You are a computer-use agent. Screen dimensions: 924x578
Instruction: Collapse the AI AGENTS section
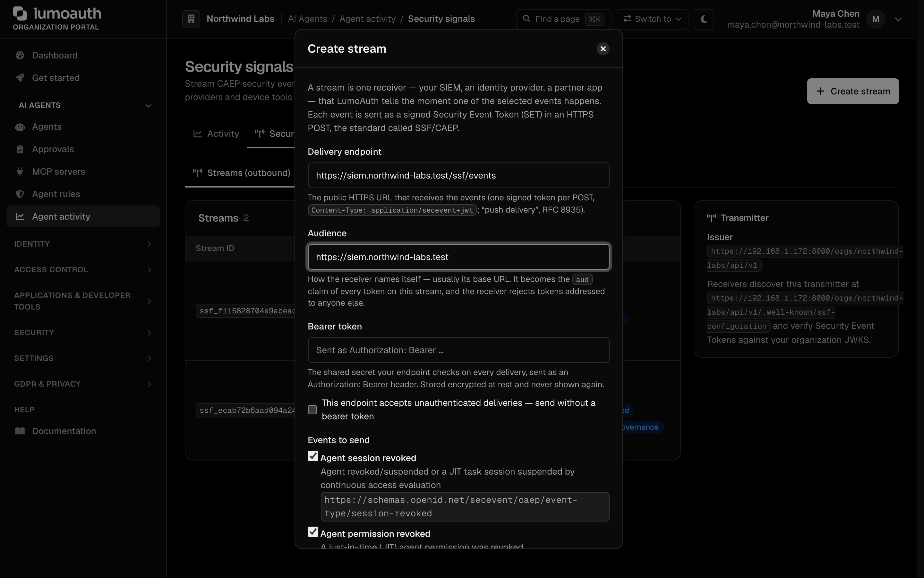(x=83, y=106)
